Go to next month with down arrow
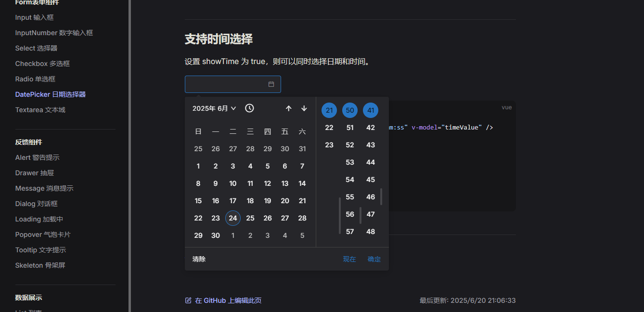The image size is (644, 312). pos(304,108)
